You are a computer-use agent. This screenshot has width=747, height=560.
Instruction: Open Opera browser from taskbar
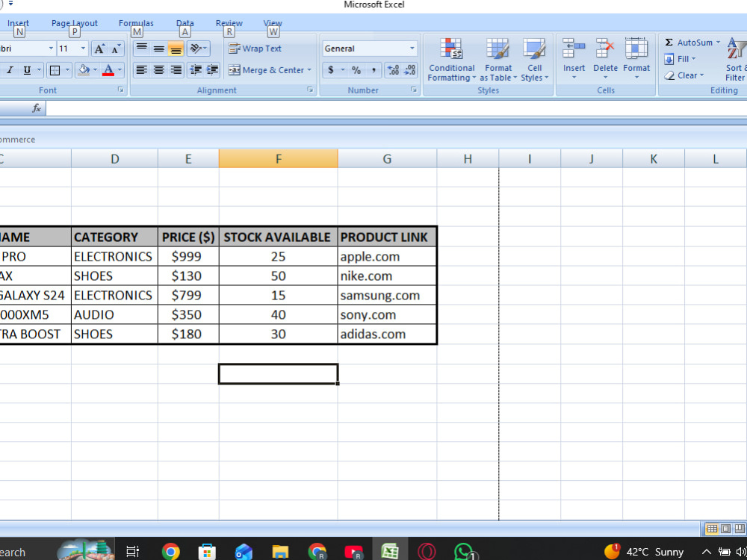click(x=427, y=551)
